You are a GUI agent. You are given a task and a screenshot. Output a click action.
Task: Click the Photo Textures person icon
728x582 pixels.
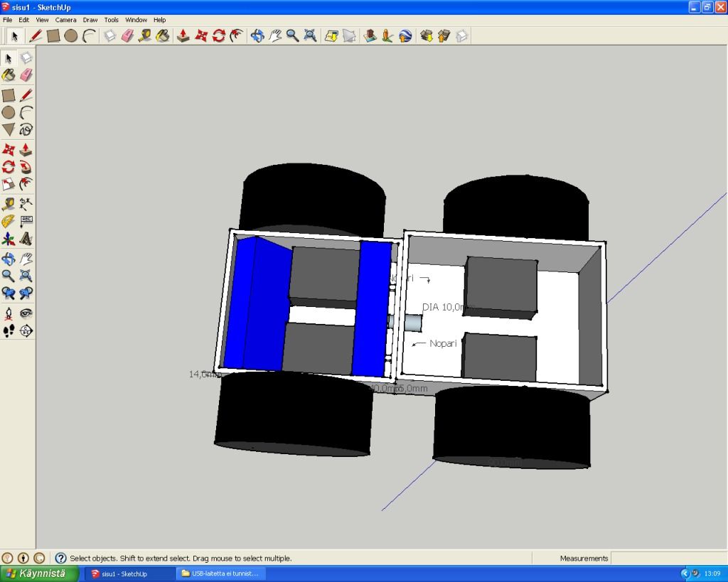[x=387, y=36]
